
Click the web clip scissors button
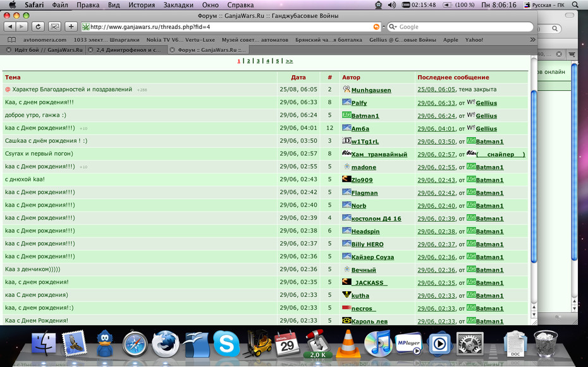pos(54,27)
